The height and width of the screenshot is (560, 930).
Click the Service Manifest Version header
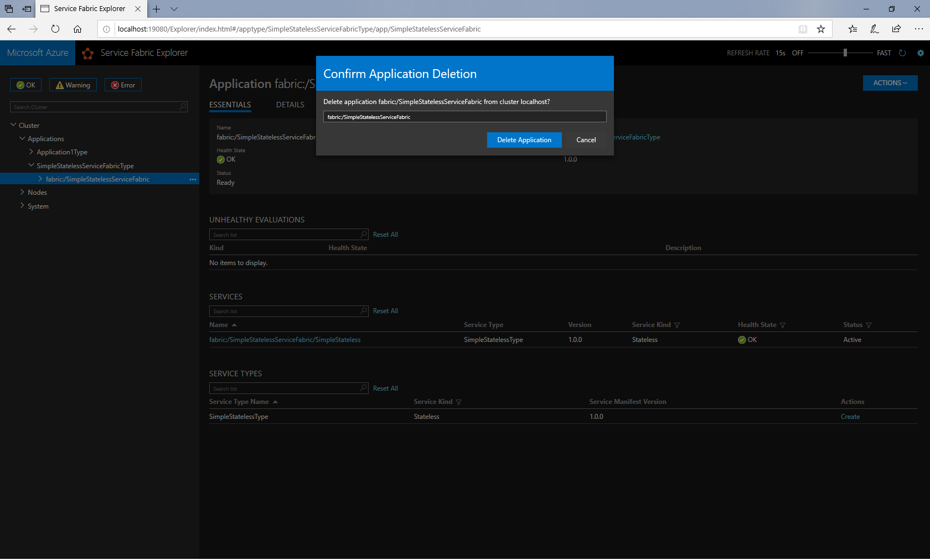coord(628,402)
